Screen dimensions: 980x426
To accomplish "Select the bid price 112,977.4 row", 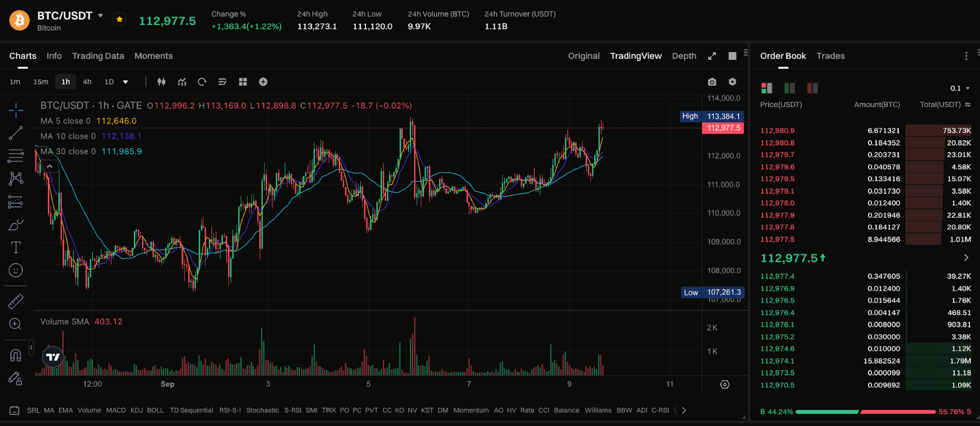I will pyautogui.click(x=865, y=276).
